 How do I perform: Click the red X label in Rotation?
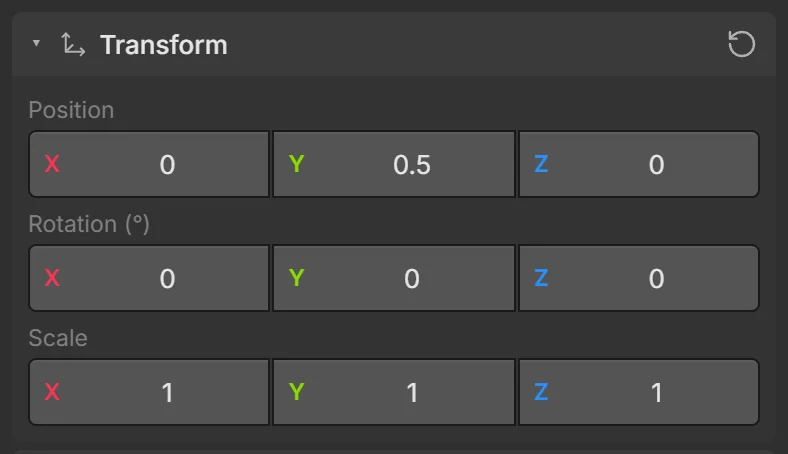point(52,278)
